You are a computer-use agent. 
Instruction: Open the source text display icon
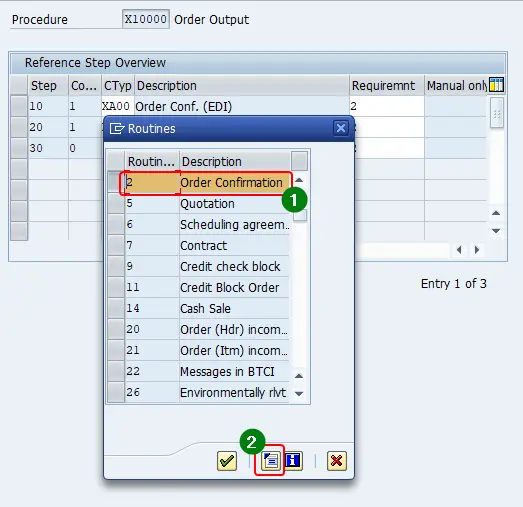coord(270,461)
